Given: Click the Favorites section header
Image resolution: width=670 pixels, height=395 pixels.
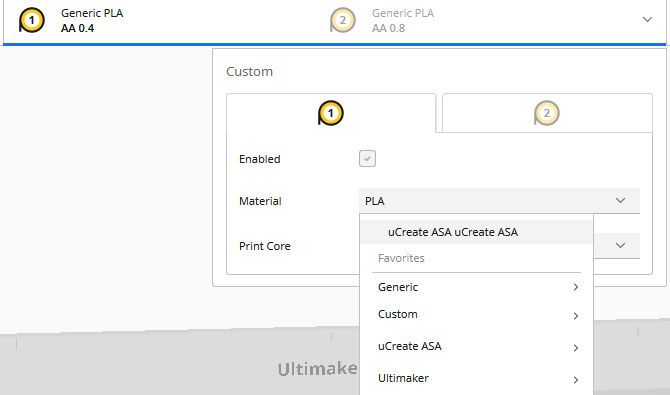Looking at the screenshot, I should [x=401, y=258].
